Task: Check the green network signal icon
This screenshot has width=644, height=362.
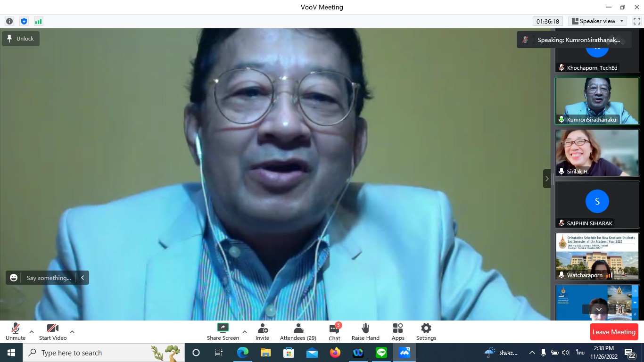Action: click(x=38, y=21)
